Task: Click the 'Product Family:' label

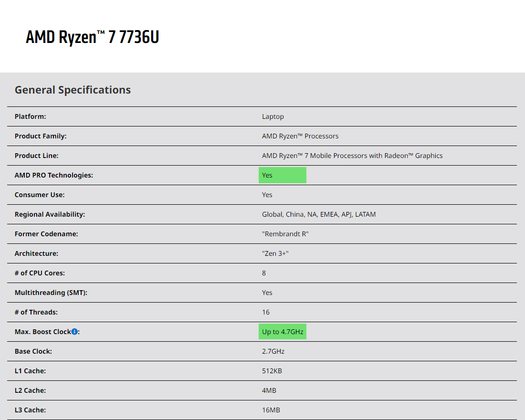Action: 41,136
